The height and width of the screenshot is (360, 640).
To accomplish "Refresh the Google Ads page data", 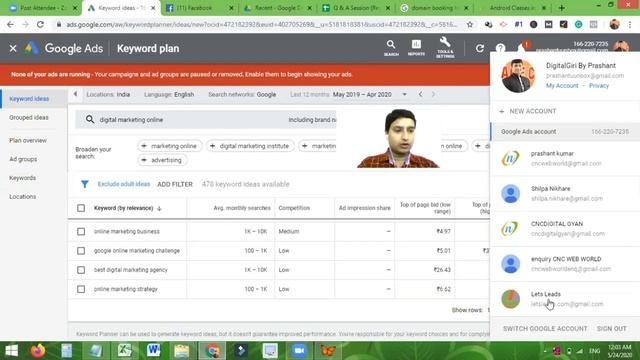I will 480,48.
